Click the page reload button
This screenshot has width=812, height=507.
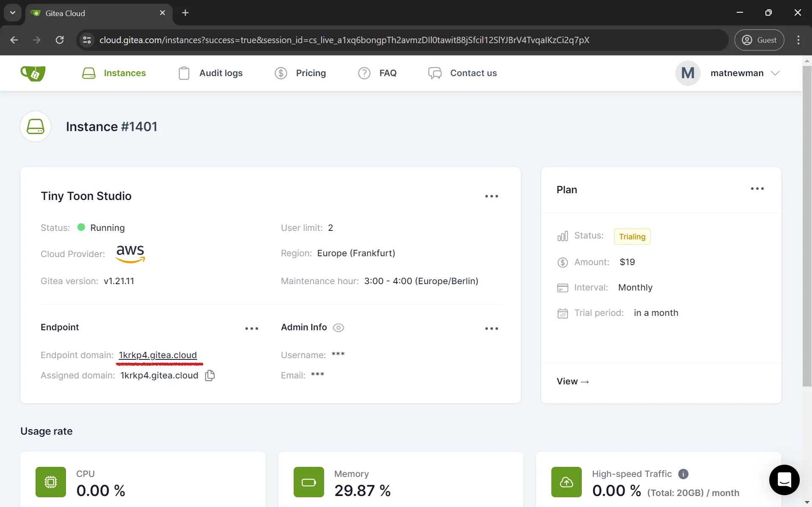[60, 40]
